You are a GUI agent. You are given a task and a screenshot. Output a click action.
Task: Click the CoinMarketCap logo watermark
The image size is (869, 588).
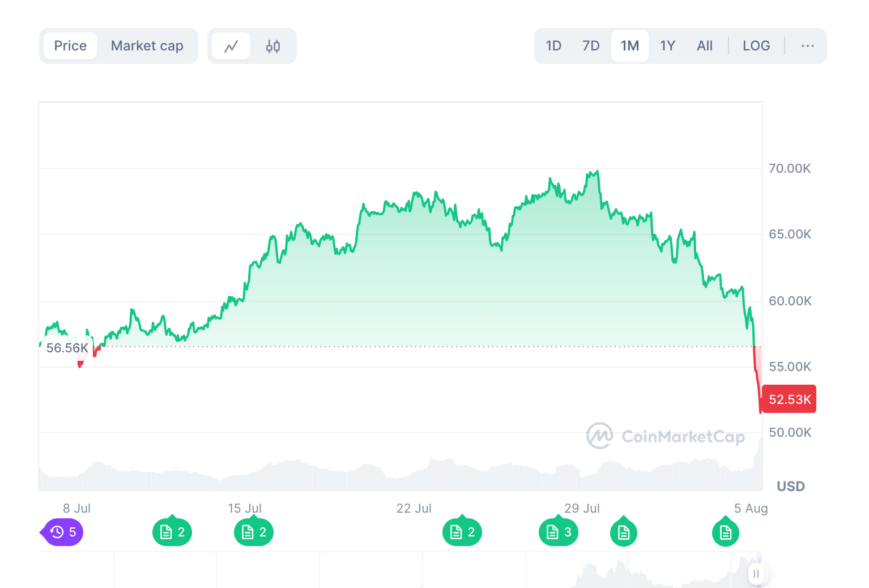666,436
